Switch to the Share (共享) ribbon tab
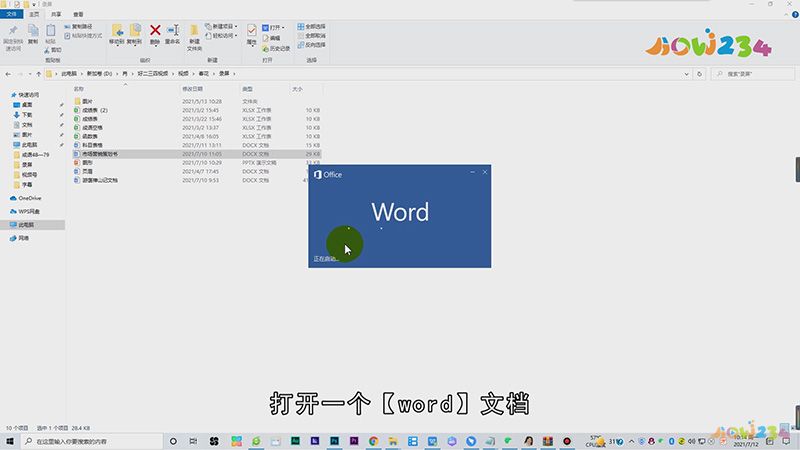This screenshot has width=800, height=450. coord(56,14)
